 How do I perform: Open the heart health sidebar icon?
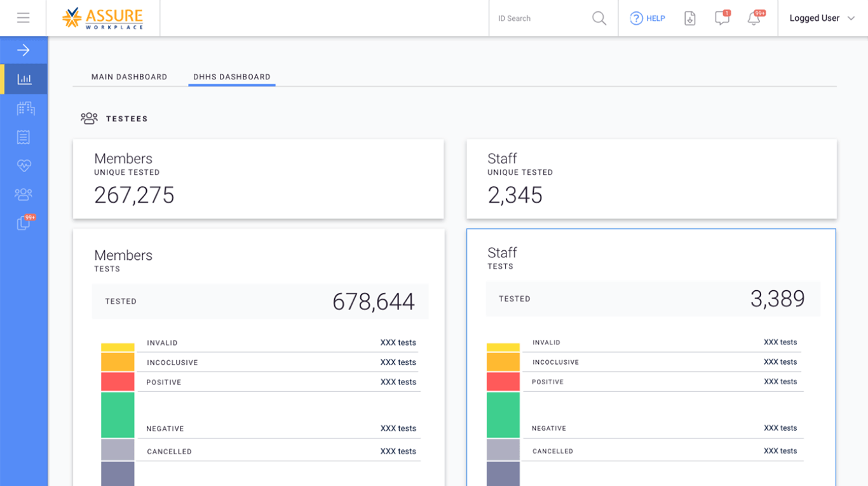coord(24,166)
